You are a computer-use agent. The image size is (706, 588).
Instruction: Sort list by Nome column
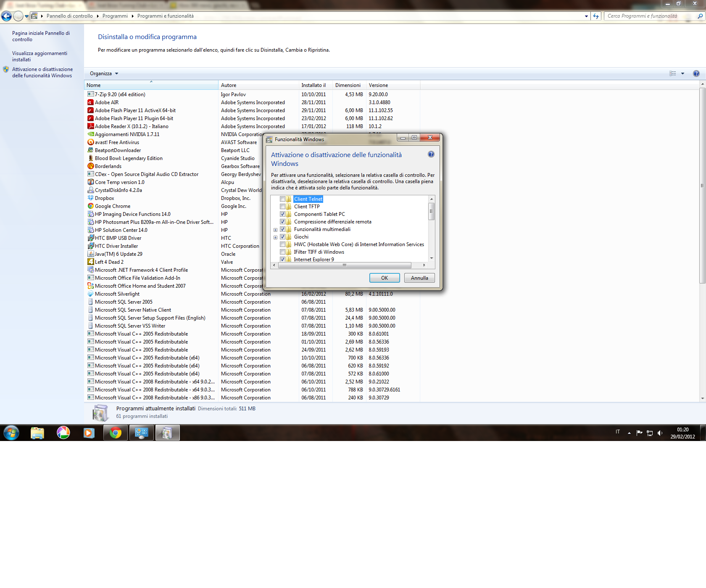(x=151, y=85)
